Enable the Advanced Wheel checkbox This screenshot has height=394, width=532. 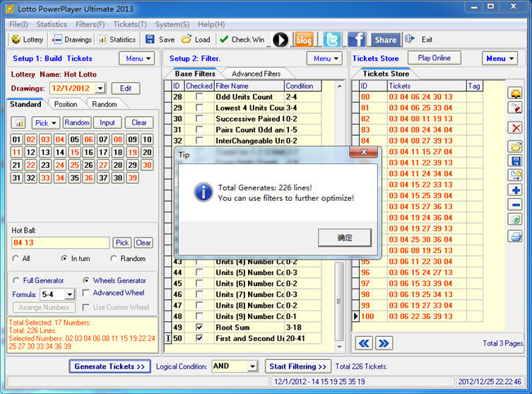(x=86, y=293)
